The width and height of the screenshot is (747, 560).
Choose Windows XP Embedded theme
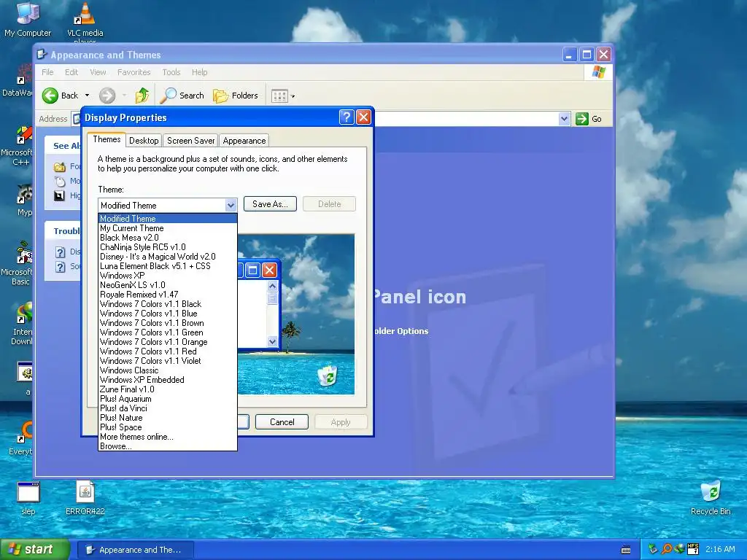tap(167, 380)
